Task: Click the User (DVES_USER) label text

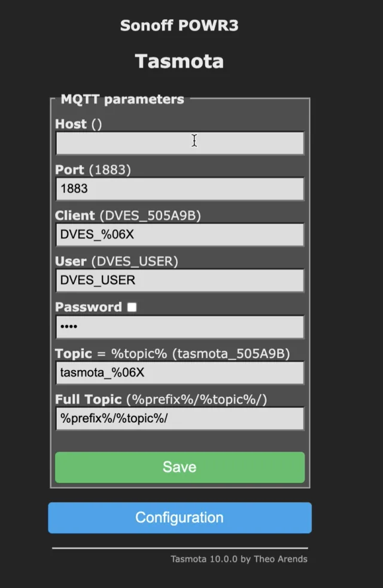Action: pyautogui.click(x=116, y=262)
